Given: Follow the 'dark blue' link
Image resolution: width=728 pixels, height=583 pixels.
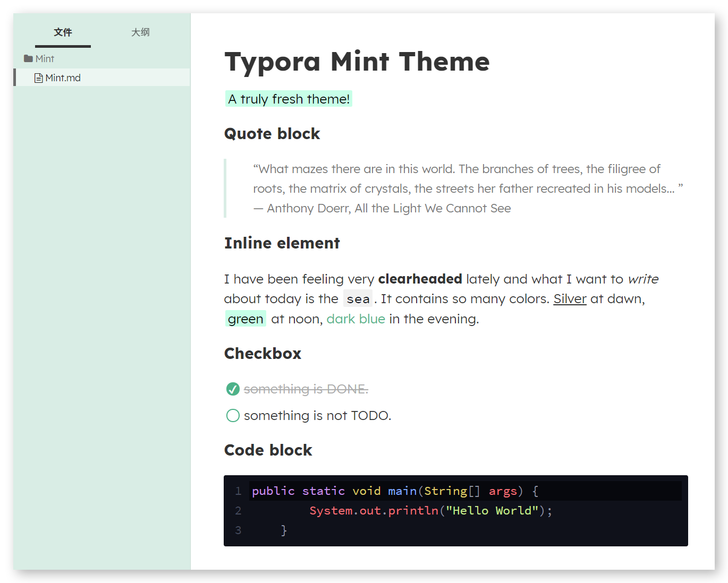Looking at the screenshot, I should [x=356, y=319].
